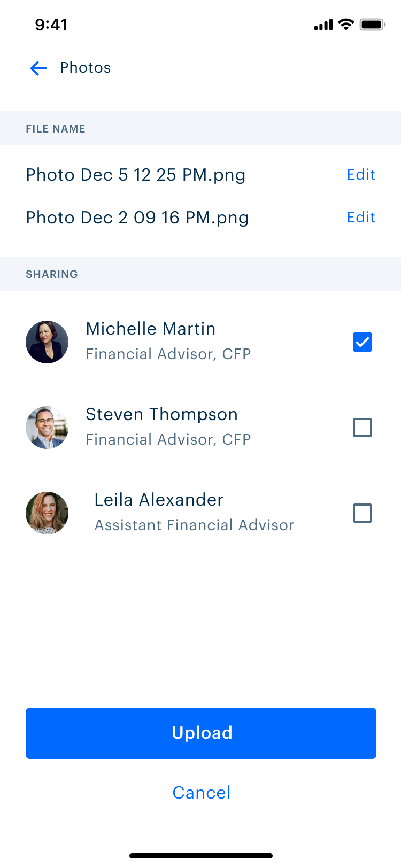401x868 pixels.
Task: Open Steven Thompson's profile photo
Action: click(x=47, y=428)
